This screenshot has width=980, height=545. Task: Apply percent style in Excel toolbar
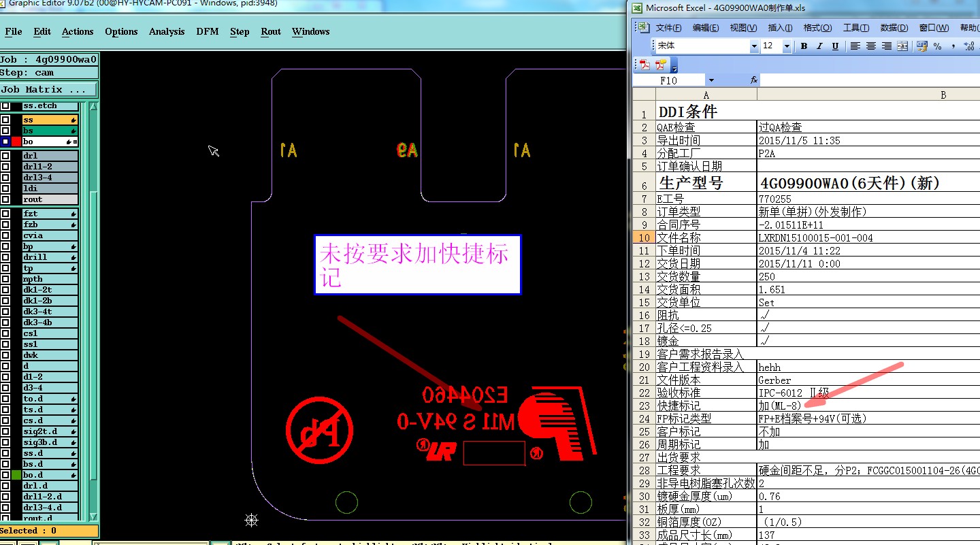tap(938, 46)
